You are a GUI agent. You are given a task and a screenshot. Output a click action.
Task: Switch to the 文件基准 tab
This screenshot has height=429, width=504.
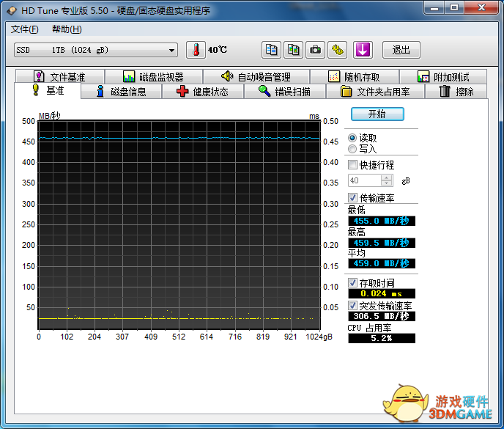[x=60, y=76]
